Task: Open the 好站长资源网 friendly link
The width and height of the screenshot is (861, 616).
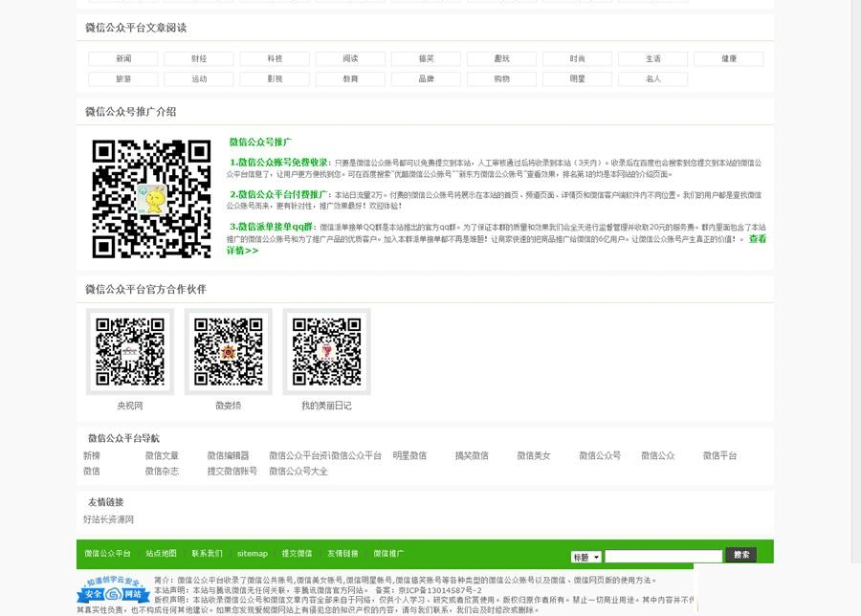Action: (x=108, y=519)
